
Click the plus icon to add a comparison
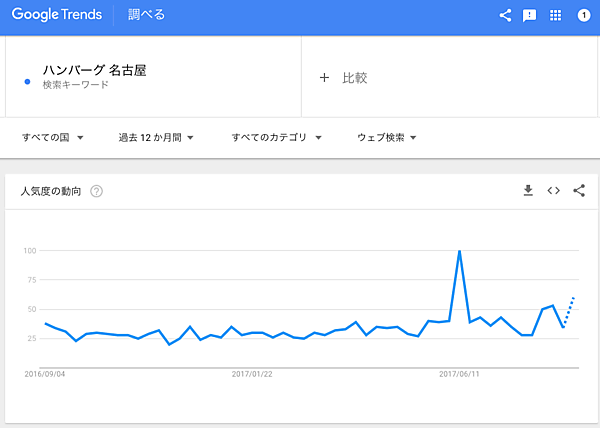pos(324,78)
